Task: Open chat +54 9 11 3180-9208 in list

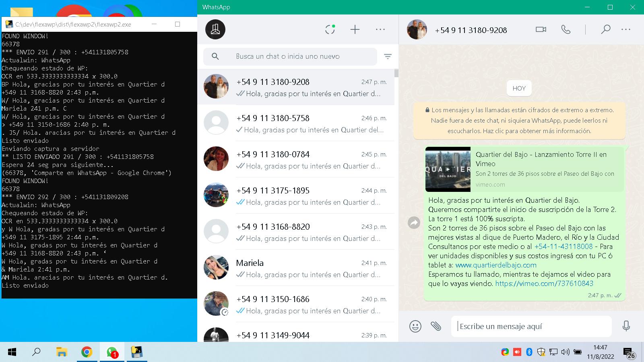Action: click(296, 87)
